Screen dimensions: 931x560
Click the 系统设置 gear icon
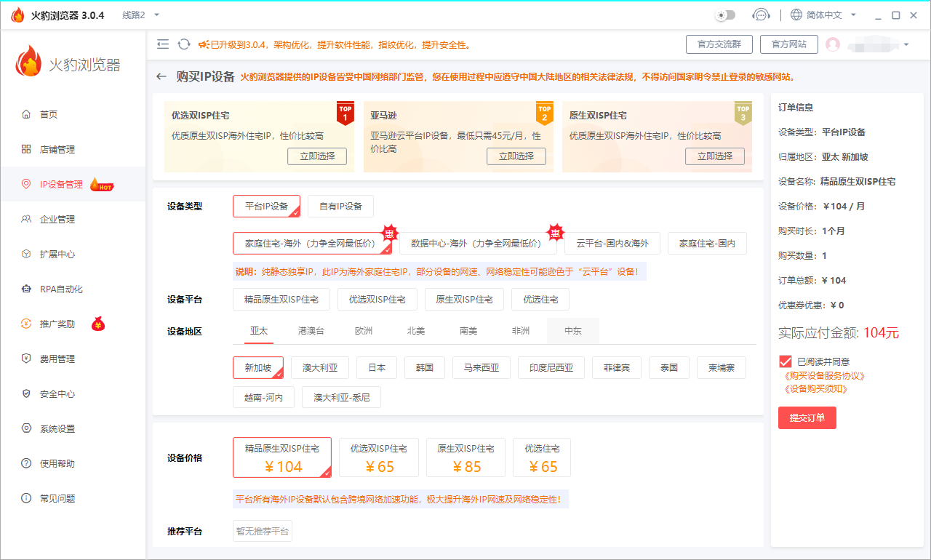tap(27, 428)
